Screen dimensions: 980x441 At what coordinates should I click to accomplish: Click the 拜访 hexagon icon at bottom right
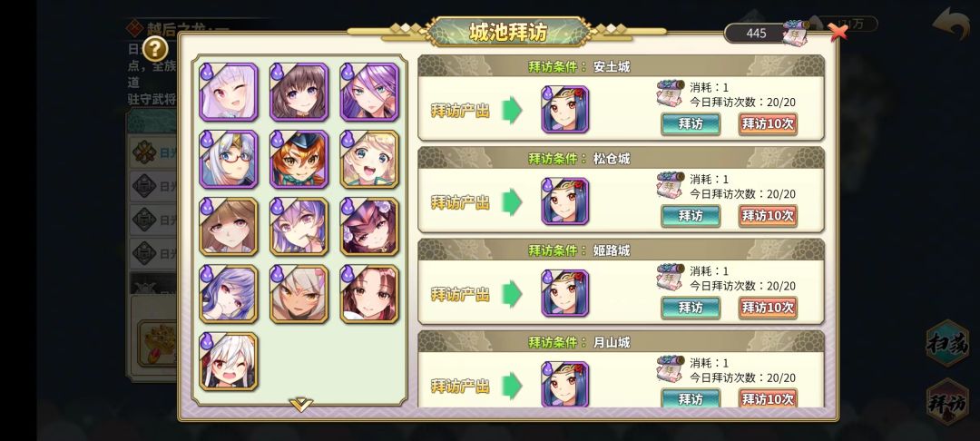pos(947,402)
